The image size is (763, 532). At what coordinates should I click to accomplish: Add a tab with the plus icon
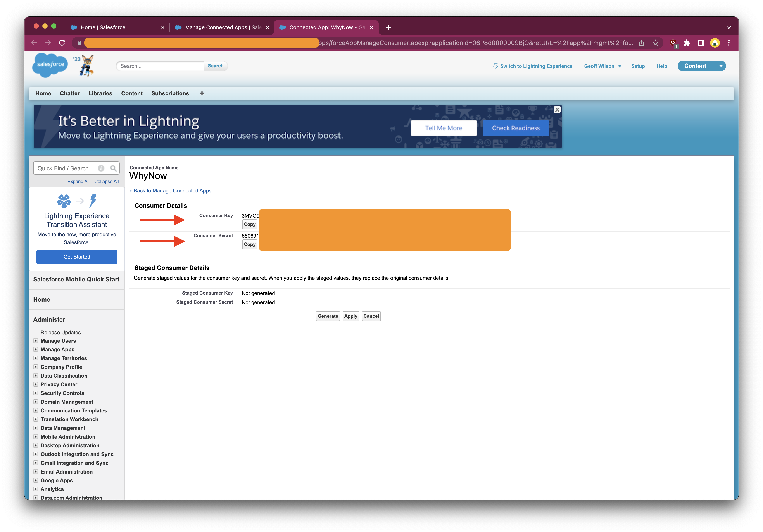pos(202,93)
